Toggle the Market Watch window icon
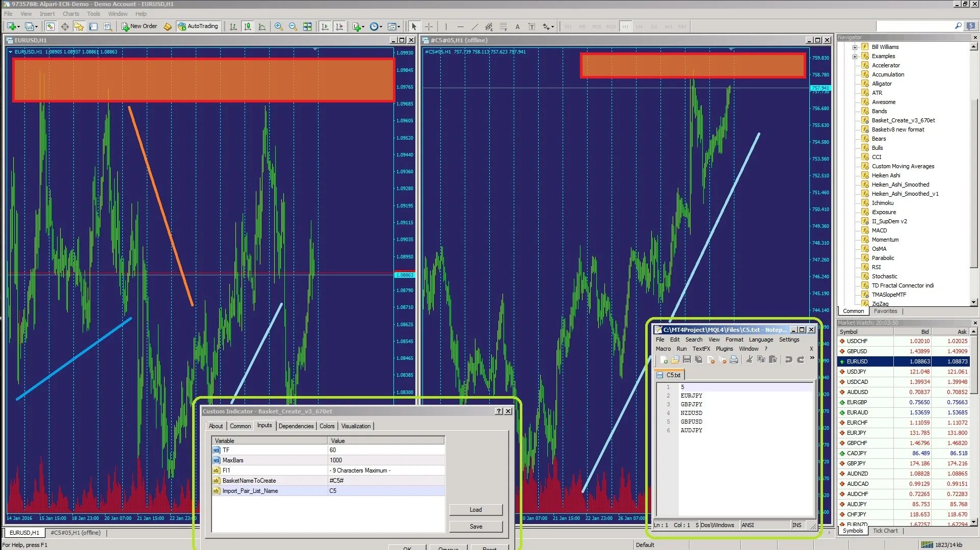 tap(50, 27)
